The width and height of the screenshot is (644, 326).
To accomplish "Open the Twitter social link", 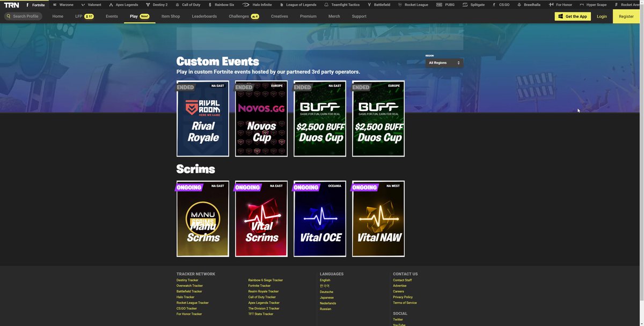I will 398,320.
